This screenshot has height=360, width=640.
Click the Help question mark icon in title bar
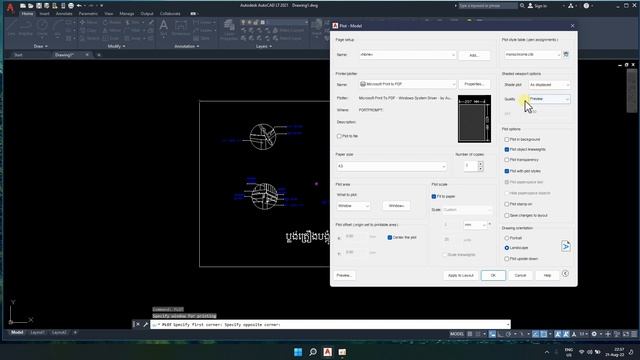[x=587, y=6]
